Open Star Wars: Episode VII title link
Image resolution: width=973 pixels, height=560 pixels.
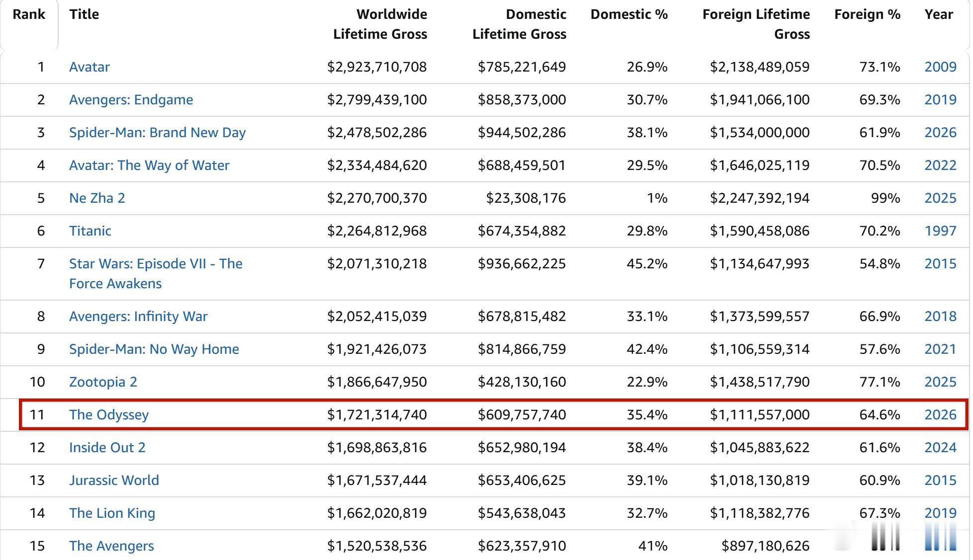click(156, 273)
